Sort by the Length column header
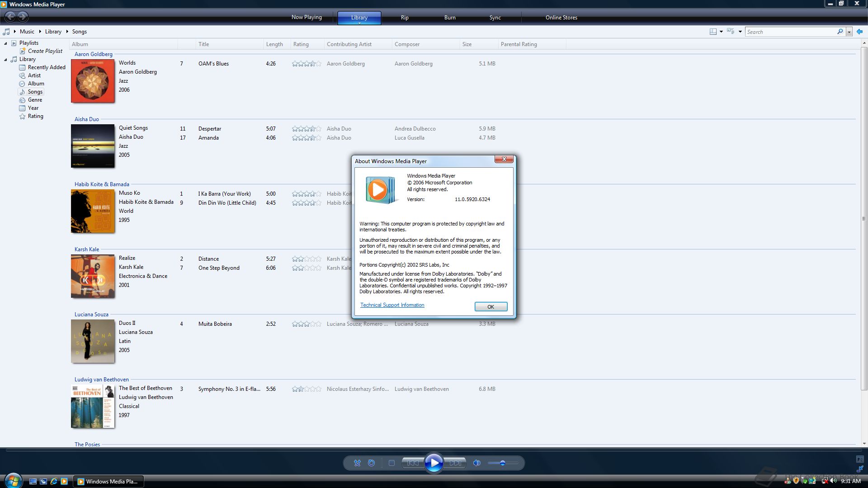Viewport: 868px width, 488px height. [x=277, y=44]
